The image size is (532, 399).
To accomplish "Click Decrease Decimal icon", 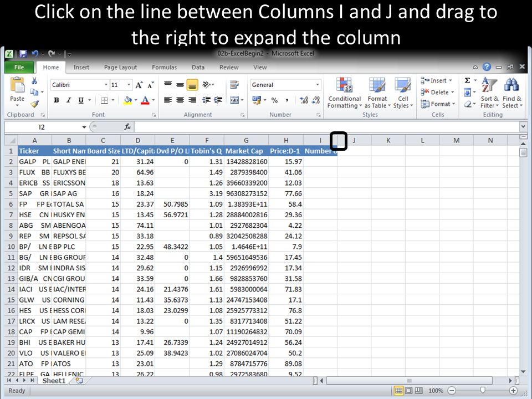I will coord(316,100).
